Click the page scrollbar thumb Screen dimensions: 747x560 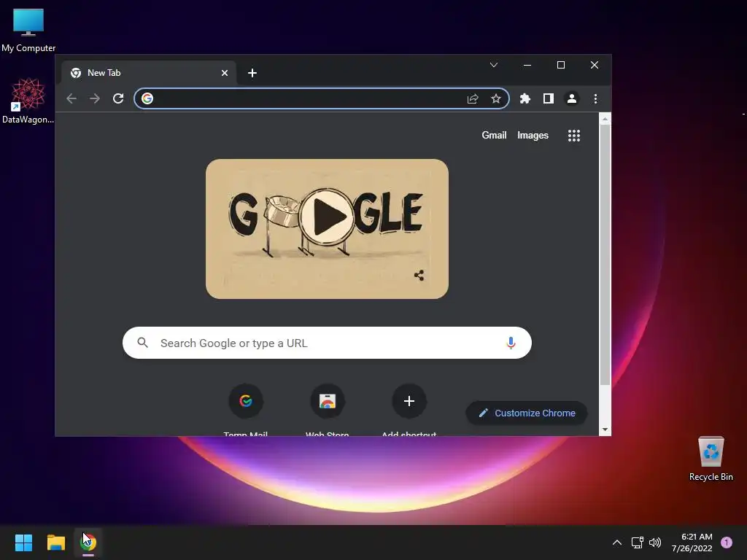pos(605,254)
